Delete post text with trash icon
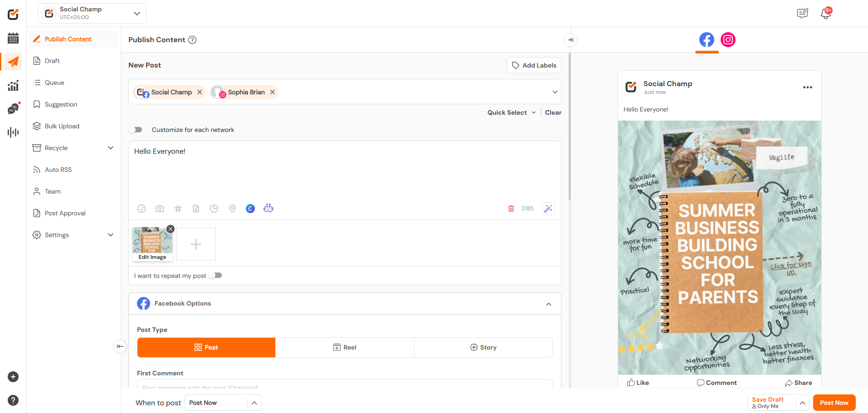 [x=511, y=209]
